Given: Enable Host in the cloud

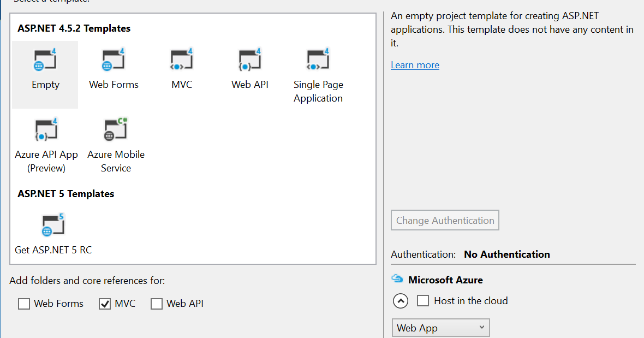Looking at the screenshot, I should (x=423, y=300).
